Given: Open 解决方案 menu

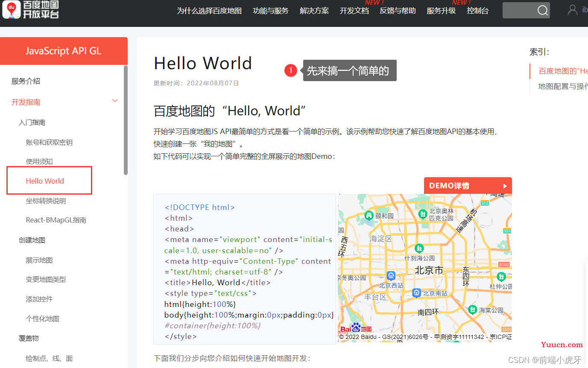Looking at the screenshot, I should (314, 11).
